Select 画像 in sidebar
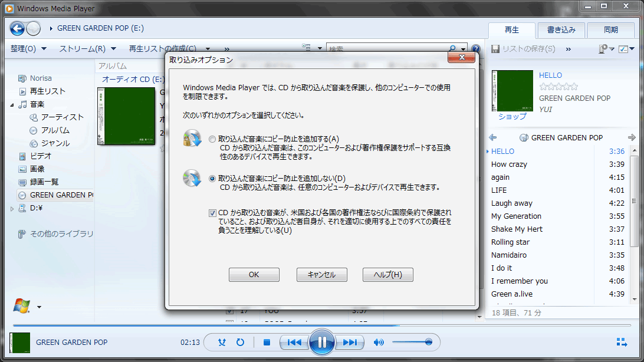 (x=37, y=169)
